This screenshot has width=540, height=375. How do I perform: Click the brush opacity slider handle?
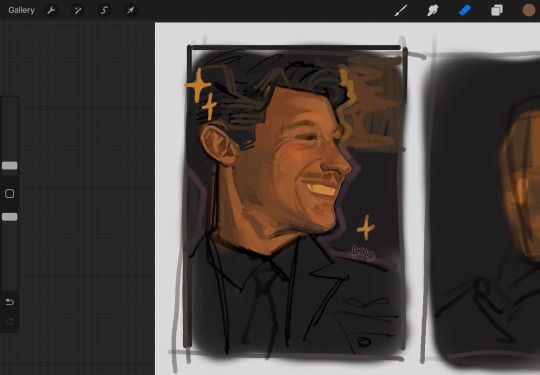coord(10,217)
